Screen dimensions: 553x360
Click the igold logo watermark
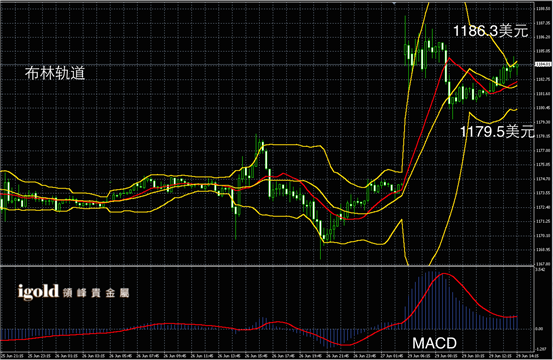(x=38, y=292)
